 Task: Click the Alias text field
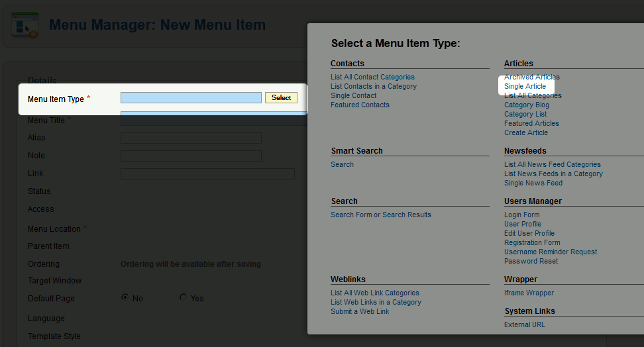tap(191, 138)
